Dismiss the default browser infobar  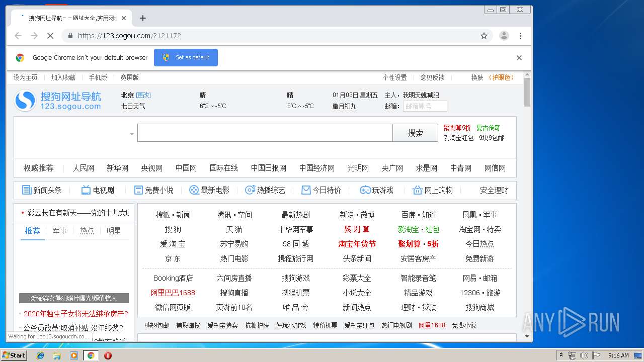tap(519, 58)
